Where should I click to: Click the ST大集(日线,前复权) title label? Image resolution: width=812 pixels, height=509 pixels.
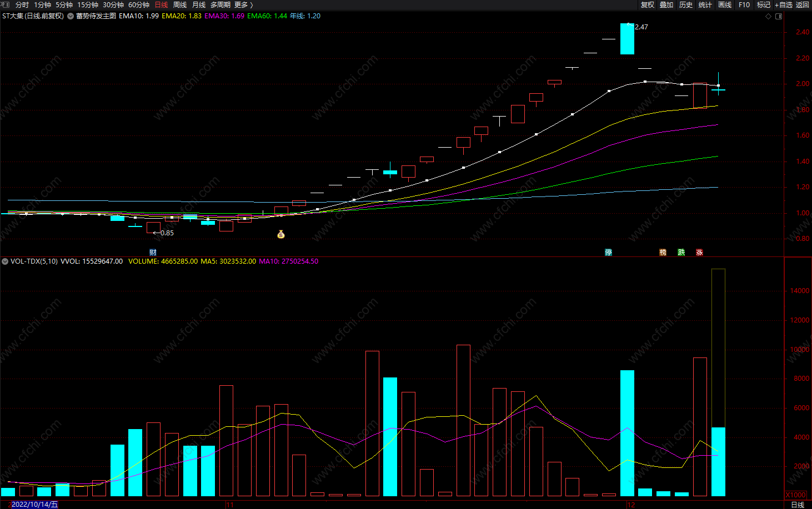(33, 16)
